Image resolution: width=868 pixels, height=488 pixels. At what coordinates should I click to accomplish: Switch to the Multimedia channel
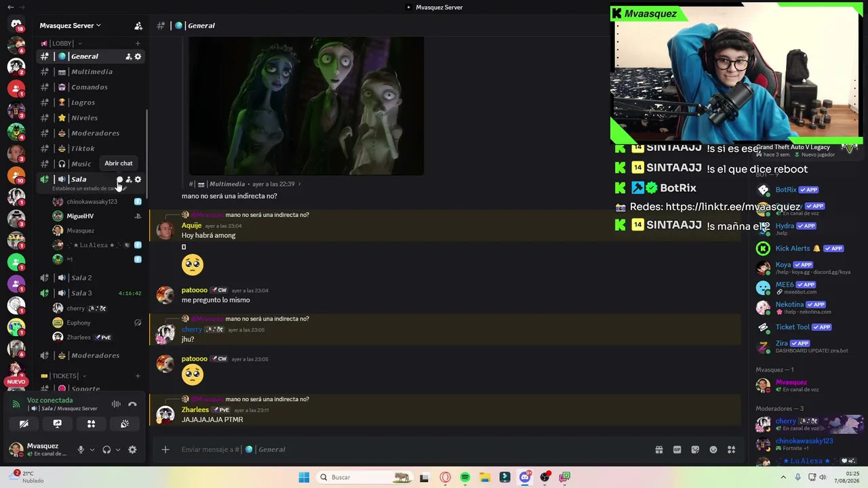click(91, 72)
